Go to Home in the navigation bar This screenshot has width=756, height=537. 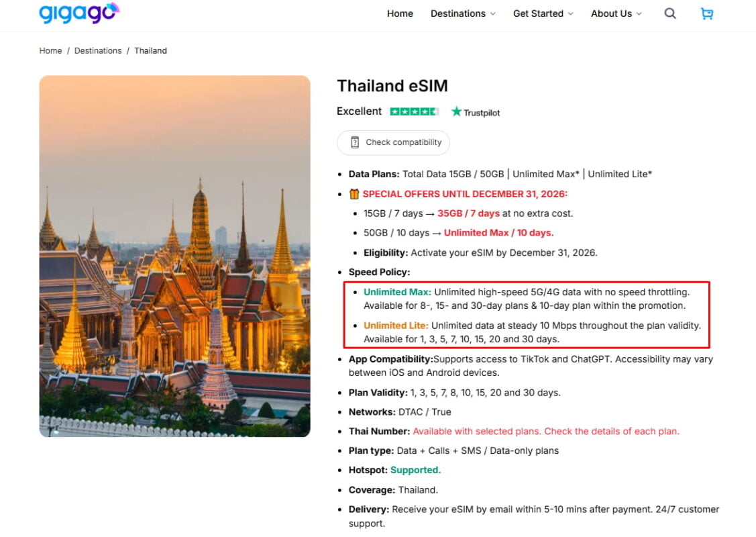[x=400, y=13]
